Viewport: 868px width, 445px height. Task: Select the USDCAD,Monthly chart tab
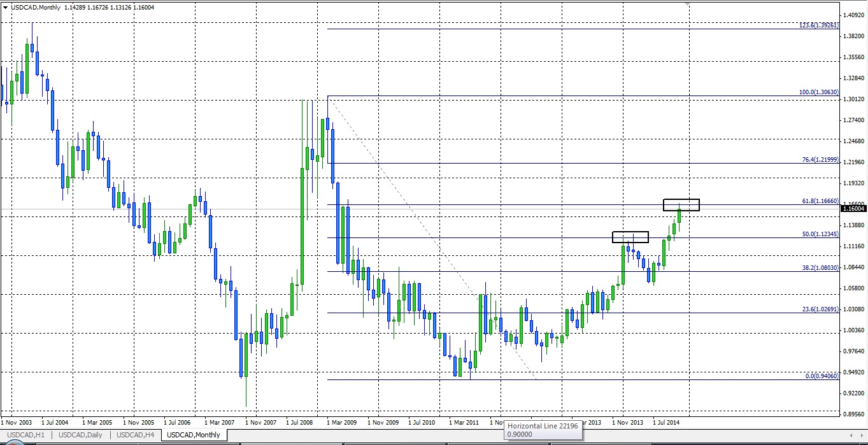[x=194, y=435]
